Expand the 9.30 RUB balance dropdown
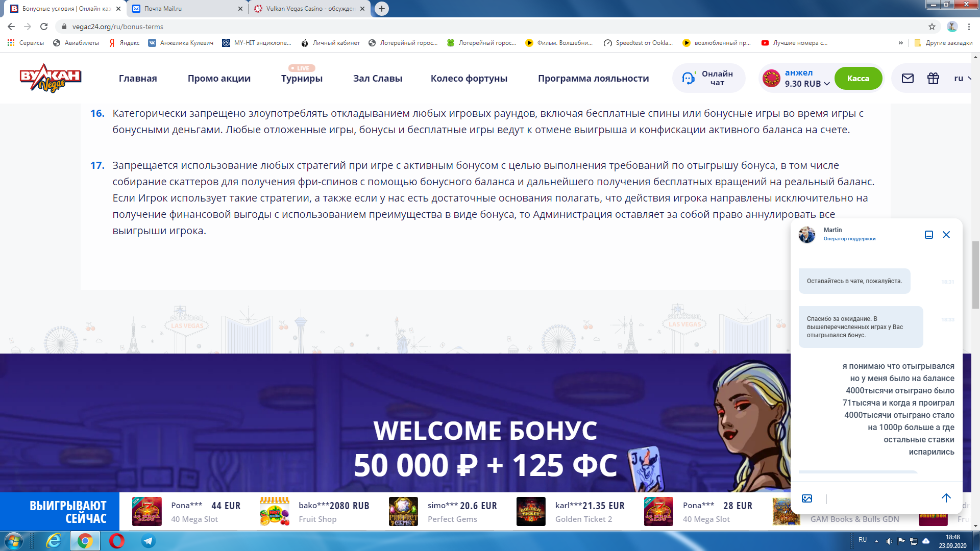The width and height of the screenshot is (980, 551). tap(826, 84)
